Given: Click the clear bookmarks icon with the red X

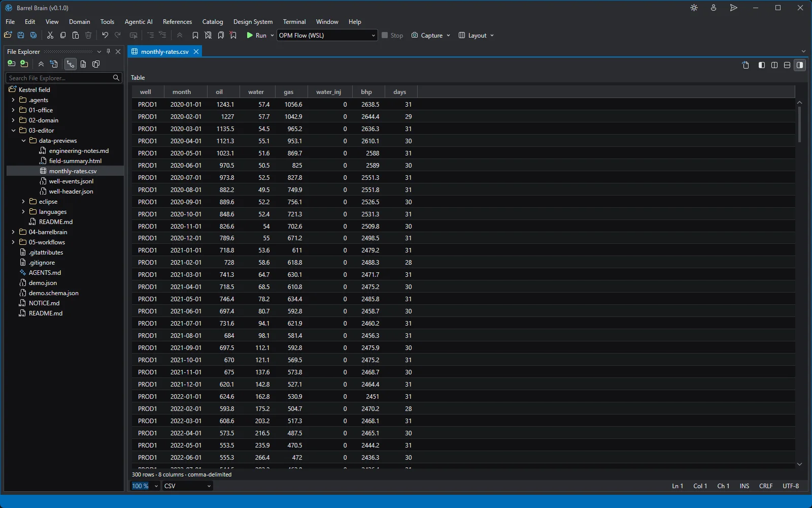Looking at the screenshot, I should tap(233, 35).
